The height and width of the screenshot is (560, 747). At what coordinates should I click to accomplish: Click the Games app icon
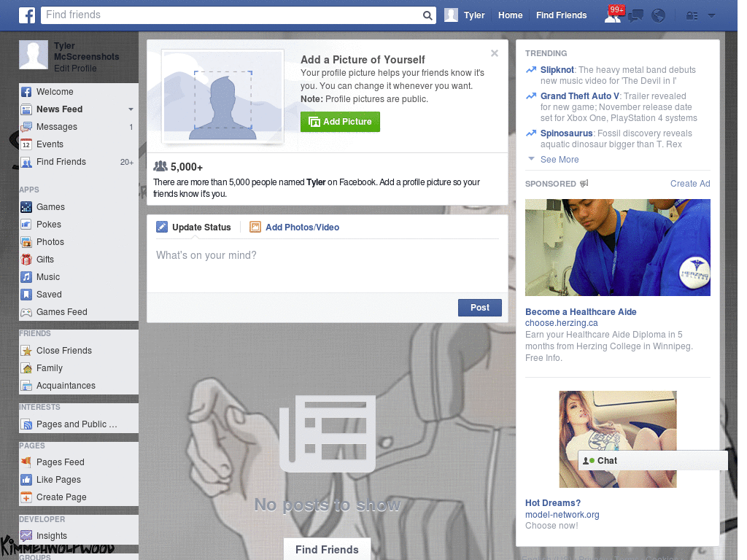(x=26, y=207)
